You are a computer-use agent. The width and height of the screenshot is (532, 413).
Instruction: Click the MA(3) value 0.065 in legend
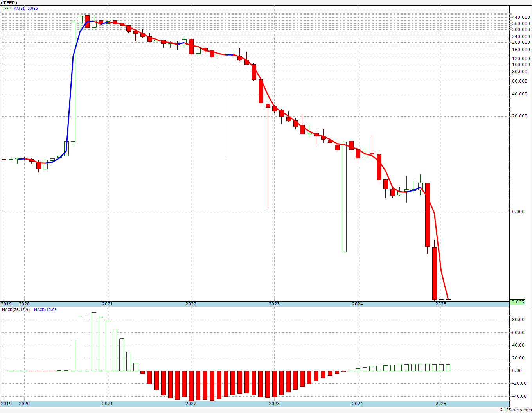coord(32,9)
